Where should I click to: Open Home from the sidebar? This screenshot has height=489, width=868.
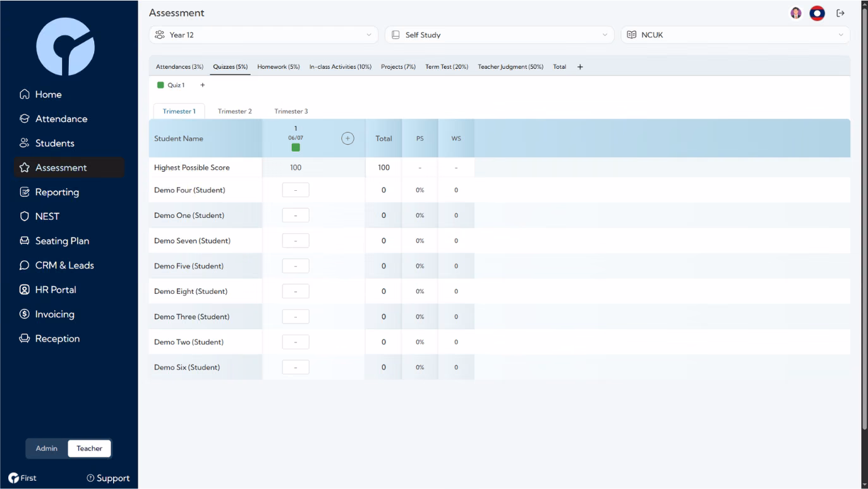pyautogui.click(x=41, y=94)
